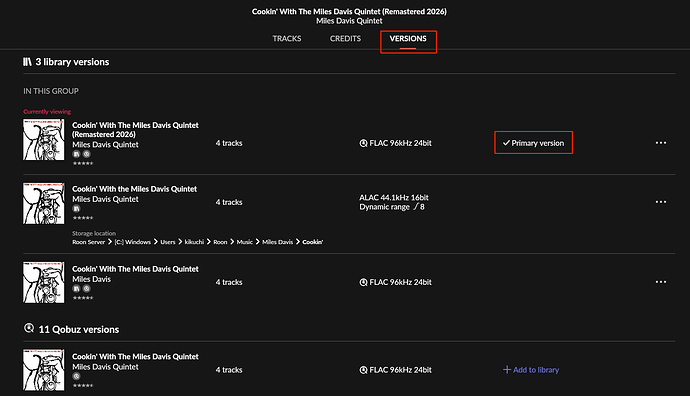Open Miles Davis Quintet artist under Remastered 2026 row

pyautogui.click(x=105, y=145)
